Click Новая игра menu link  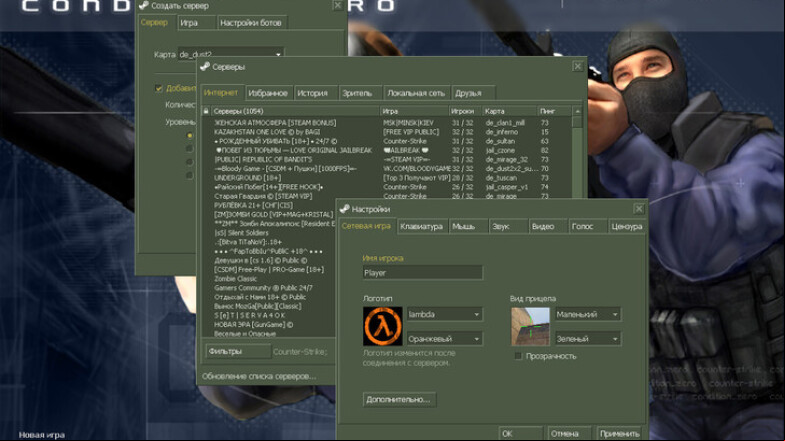coord(42,435)
